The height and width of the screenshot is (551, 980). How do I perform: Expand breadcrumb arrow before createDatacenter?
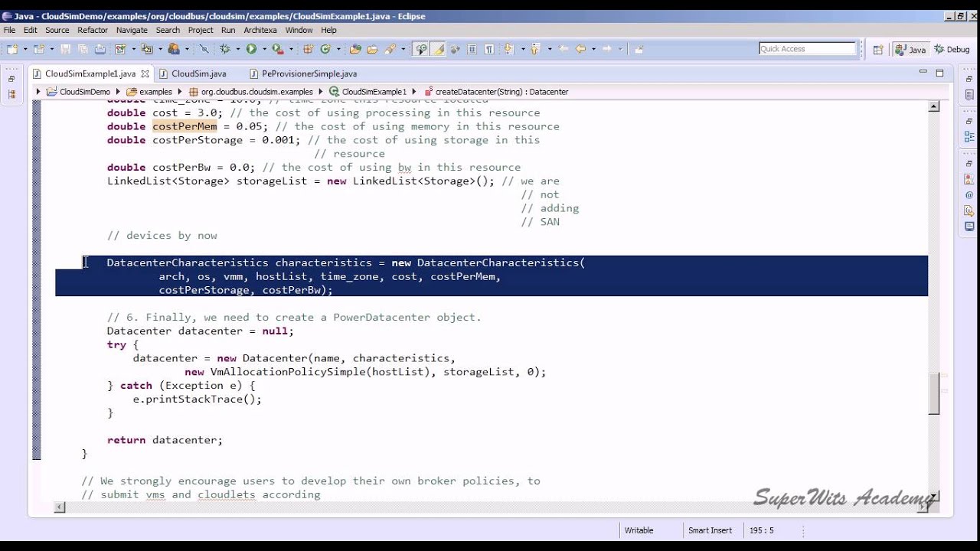pos(414,92)
